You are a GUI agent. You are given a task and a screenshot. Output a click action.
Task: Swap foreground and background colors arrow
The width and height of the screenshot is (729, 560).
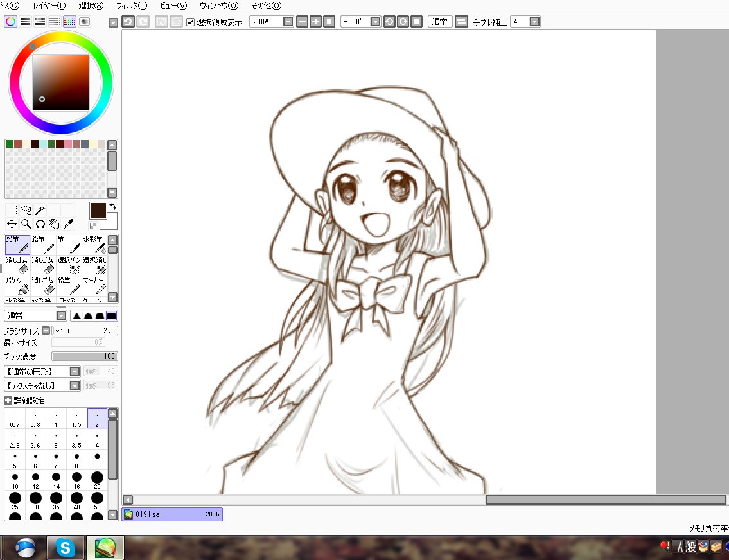pyautogui.click(x=112, y=206)
